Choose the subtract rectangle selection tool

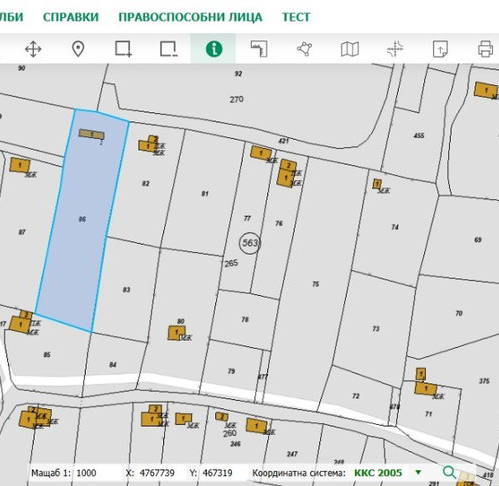[x=168, y=49]
